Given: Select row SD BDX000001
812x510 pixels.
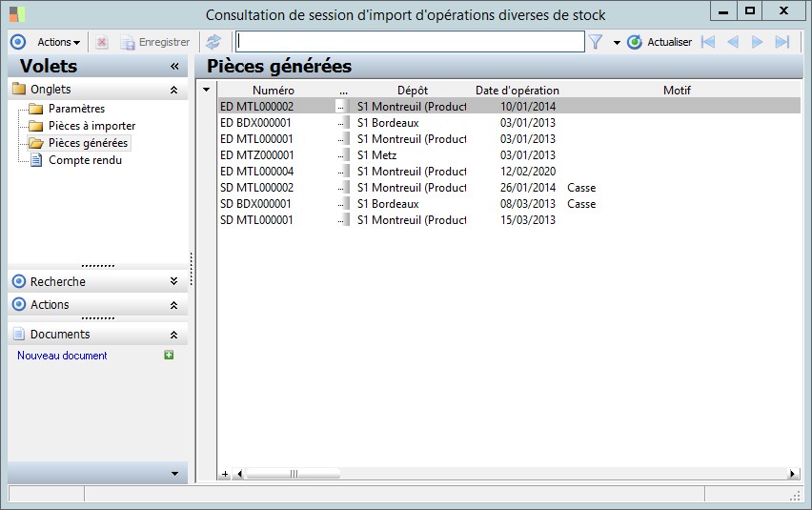Looking at the screenshot, I should coord(509,203).
